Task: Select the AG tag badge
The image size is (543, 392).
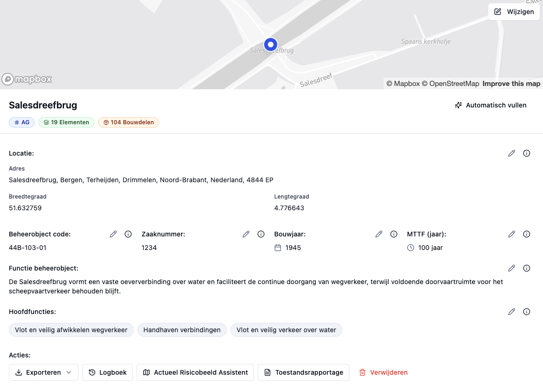Action: [22, 122]
